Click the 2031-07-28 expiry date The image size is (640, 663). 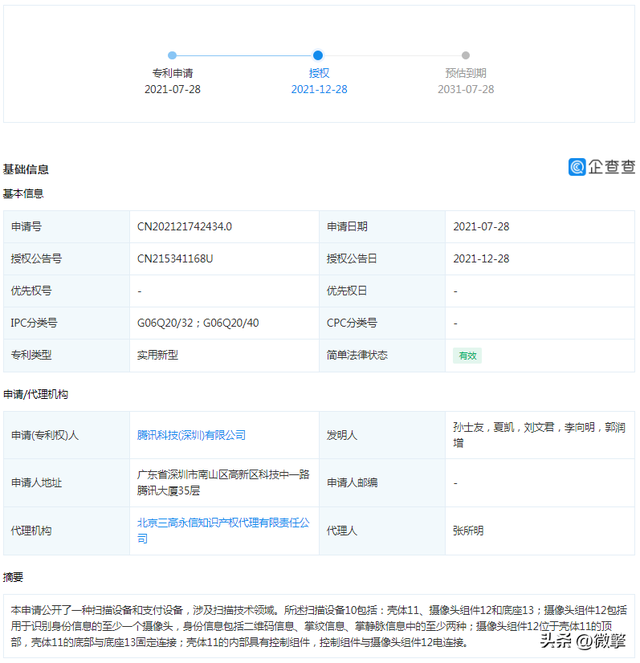(465, 89)
